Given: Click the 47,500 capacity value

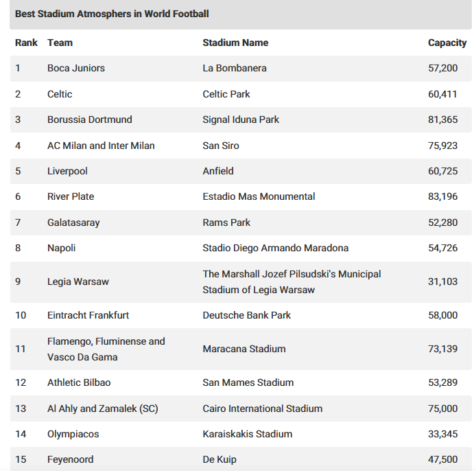Looking at the screenshot, I should pos(442,459).
